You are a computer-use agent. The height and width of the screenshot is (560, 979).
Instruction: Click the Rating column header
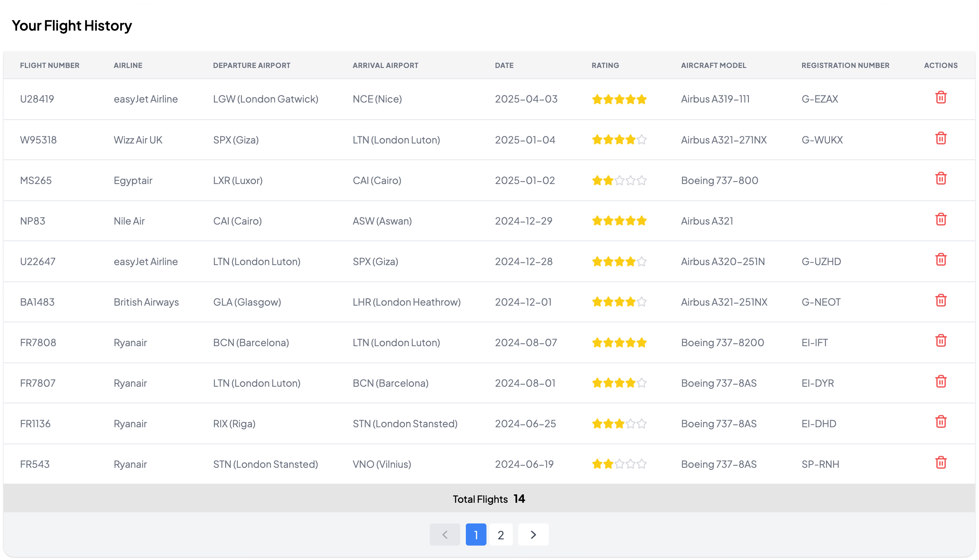click(x=605, y=66)
